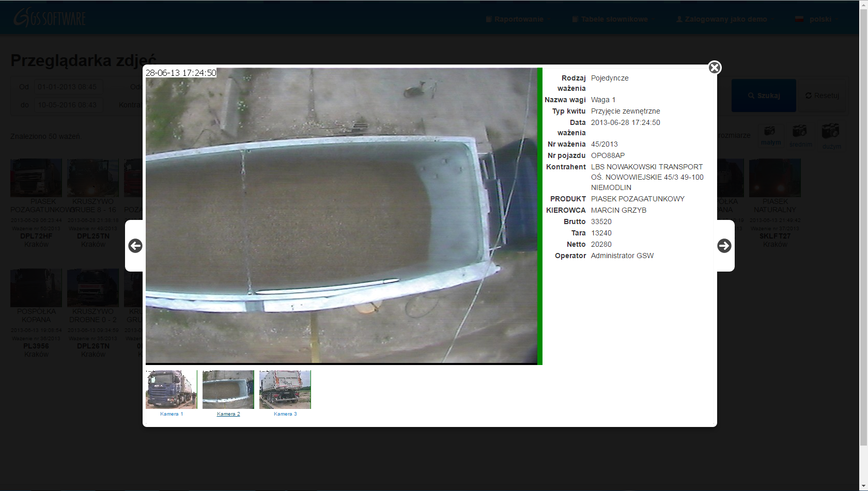Click the GS Software logo

click(x=50, y=18)
